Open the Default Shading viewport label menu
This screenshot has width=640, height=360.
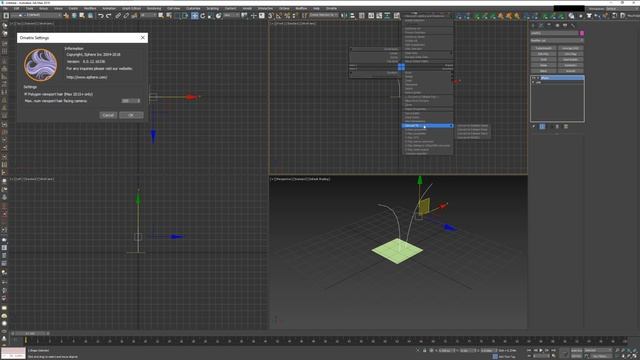(319, 179)
